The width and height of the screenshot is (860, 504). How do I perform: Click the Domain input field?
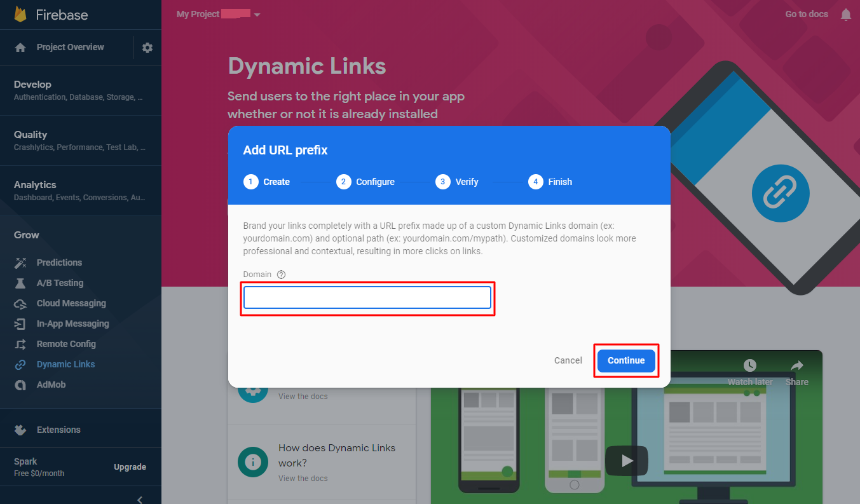[367, 297]
